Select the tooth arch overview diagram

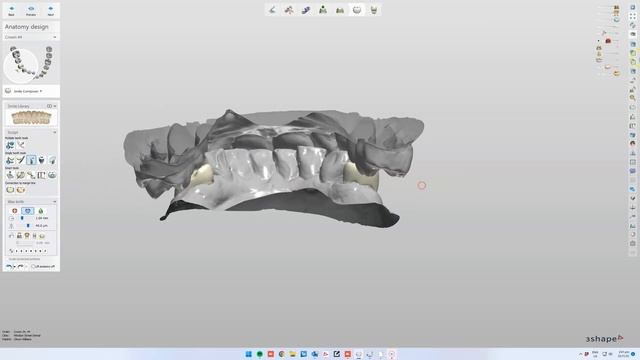(31, 63)
